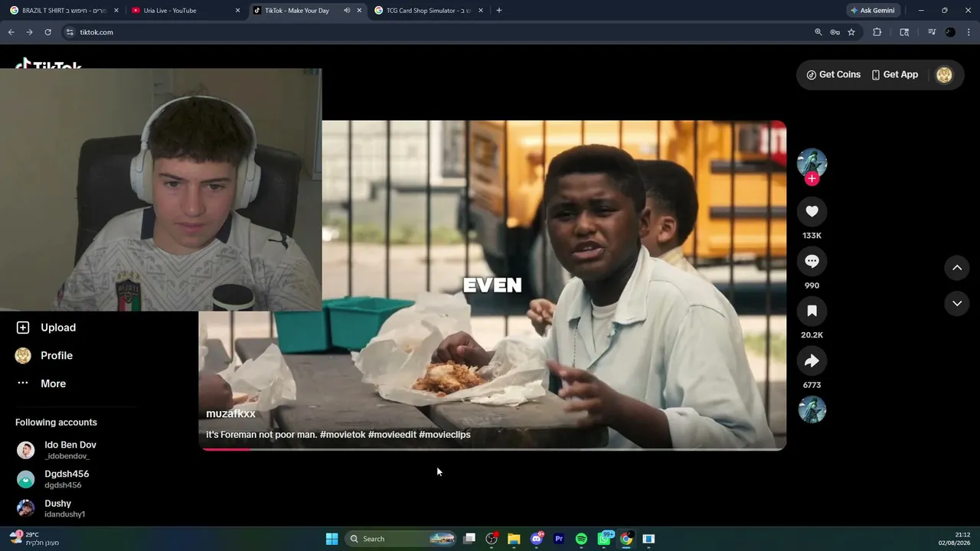
Task: Close the BRAZIL T SHIRT tab
Action: pos(116,11)
